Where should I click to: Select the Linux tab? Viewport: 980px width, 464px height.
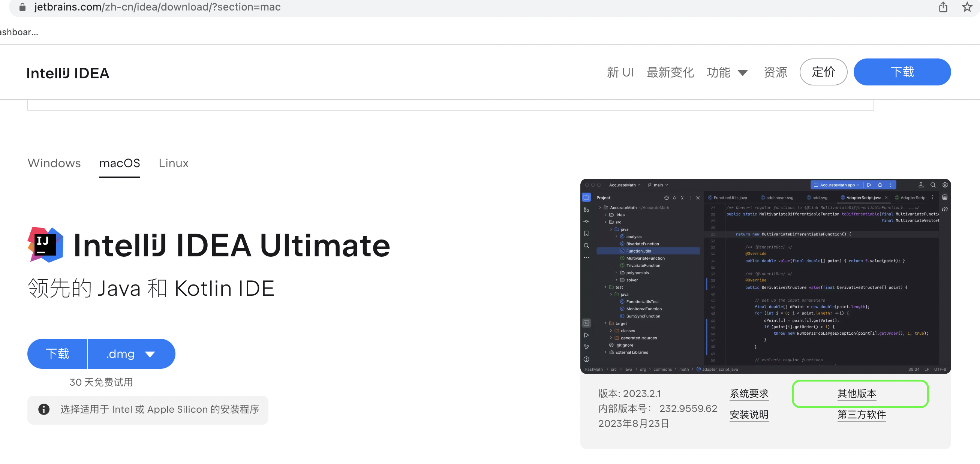pyautogui.click(x=174, y=163)
